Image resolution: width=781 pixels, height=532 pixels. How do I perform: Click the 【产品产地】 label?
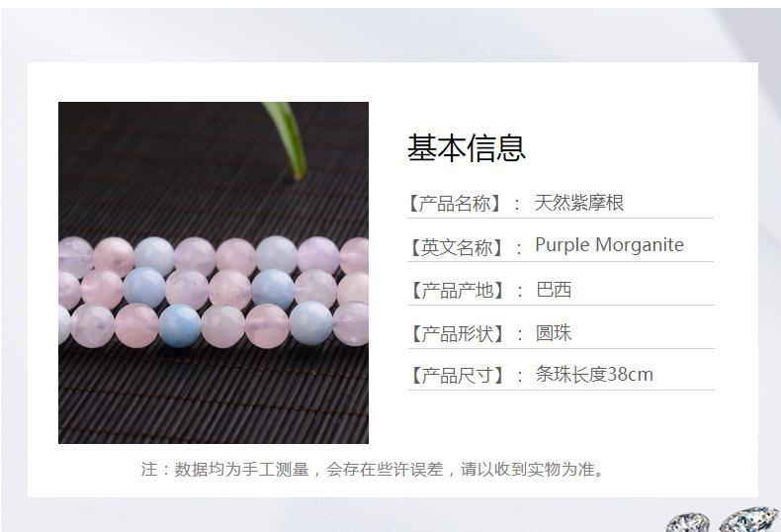tap(457, 290)
